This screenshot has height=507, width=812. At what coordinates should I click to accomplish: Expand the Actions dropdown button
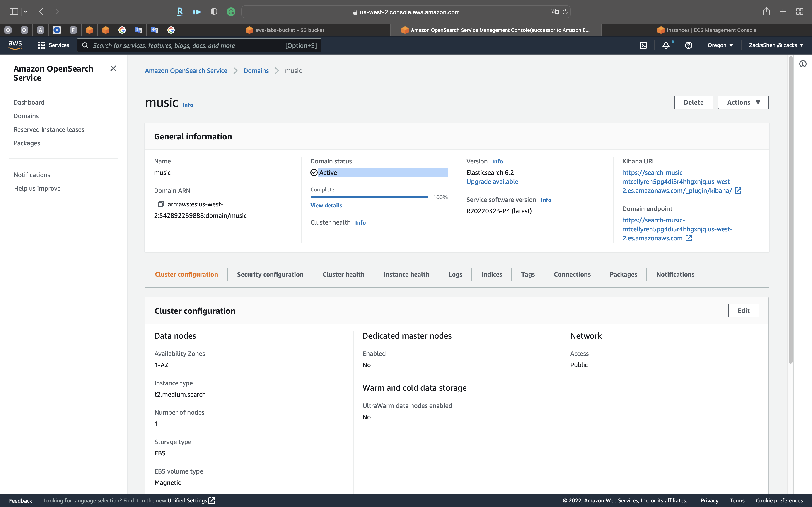(743, 102)
